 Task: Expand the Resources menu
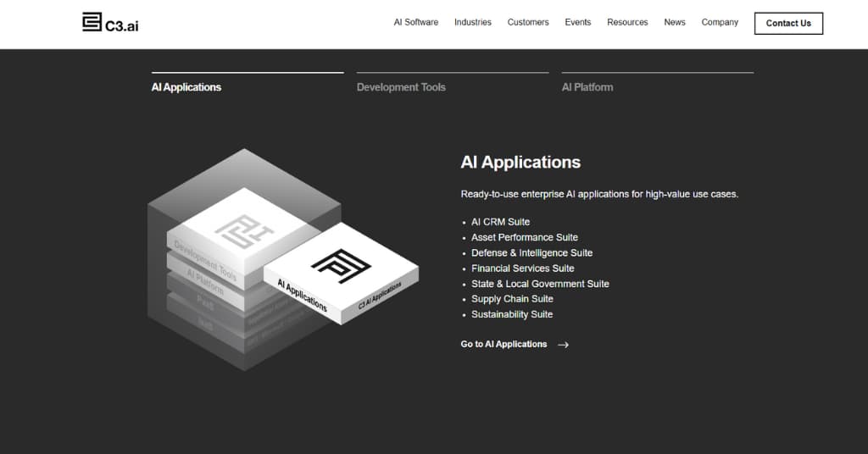(627, 22)
